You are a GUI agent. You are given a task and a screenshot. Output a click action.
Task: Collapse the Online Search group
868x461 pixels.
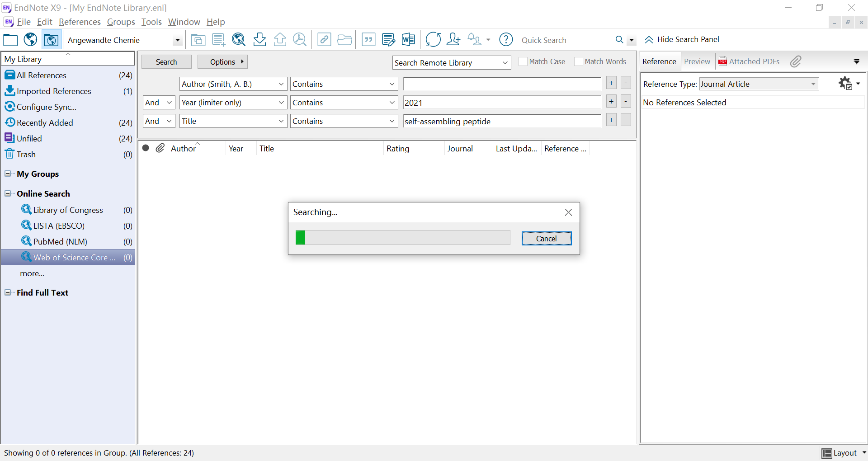8,193
